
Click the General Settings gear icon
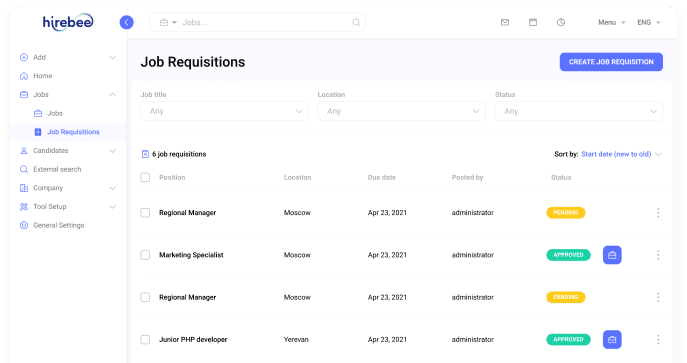coord(24,226)
